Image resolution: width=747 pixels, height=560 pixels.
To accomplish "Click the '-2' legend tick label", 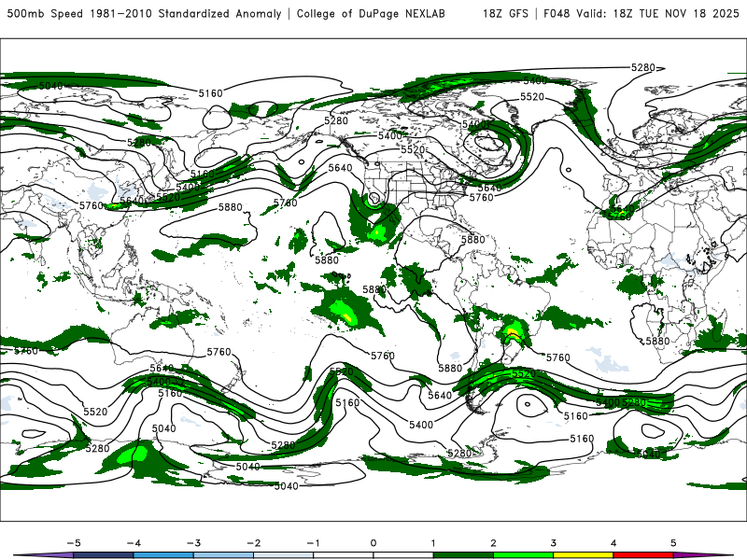I will pyautogui.click(x=253, y=543).
